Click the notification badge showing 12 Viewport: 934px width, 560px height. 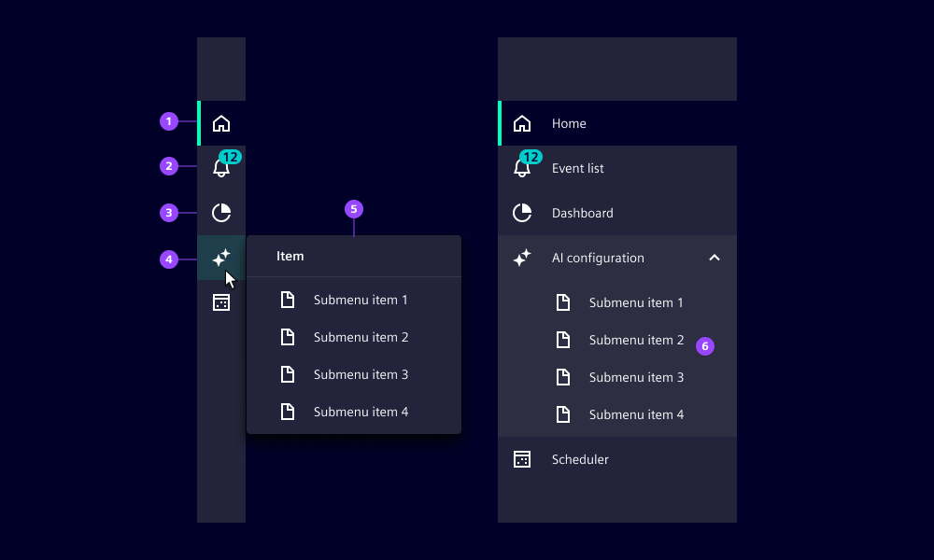click(x=531, y=157)
